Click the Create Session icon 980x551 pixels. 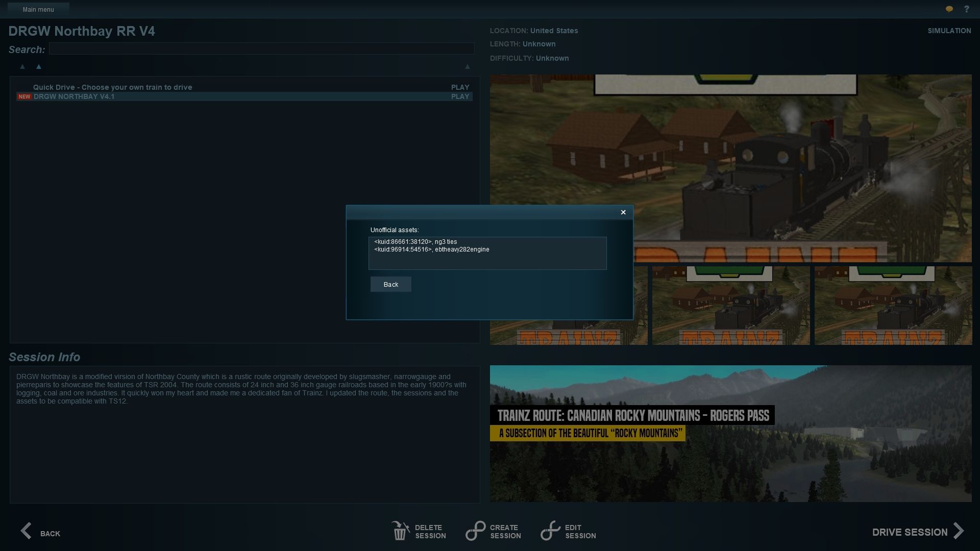click(x=475, y=531)
